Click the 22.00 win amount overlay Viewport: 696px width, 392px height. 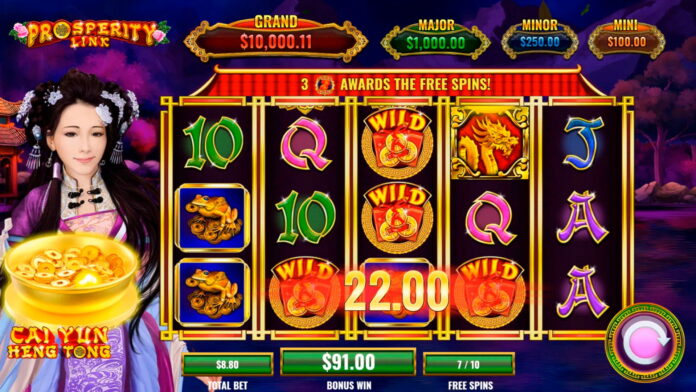[x=396, y=291]
